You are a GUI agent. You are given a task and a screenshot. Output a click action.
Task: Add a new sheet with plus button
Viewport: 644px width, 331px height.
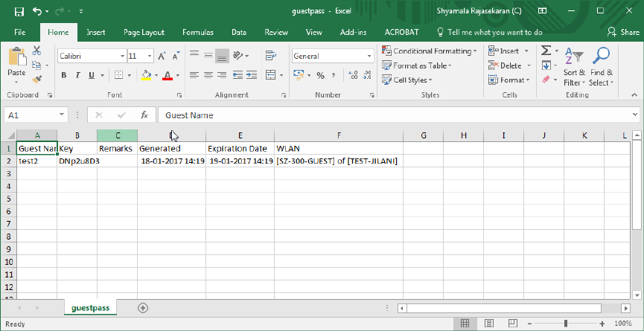click(x=143, y=308)
